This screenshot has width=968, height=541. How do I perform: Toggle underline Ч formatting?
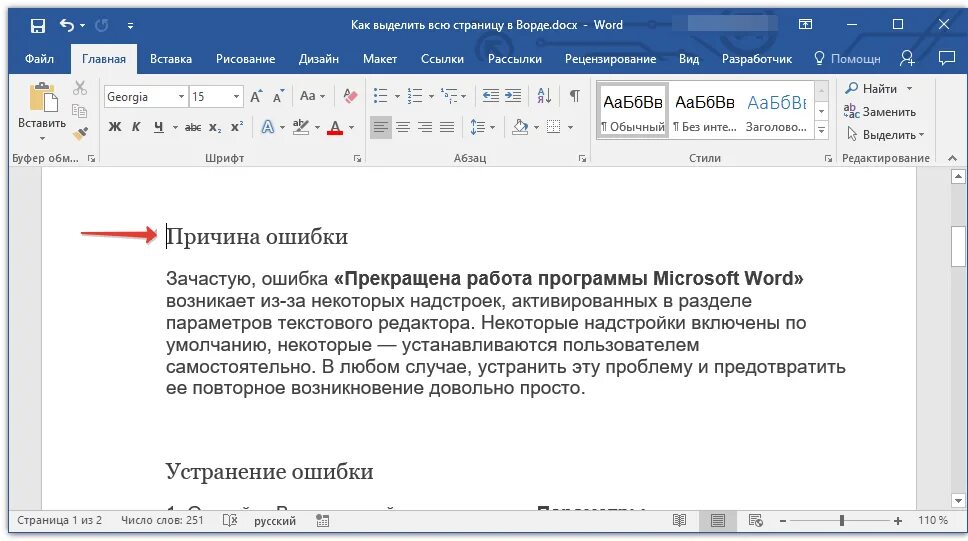coord(159,127)
